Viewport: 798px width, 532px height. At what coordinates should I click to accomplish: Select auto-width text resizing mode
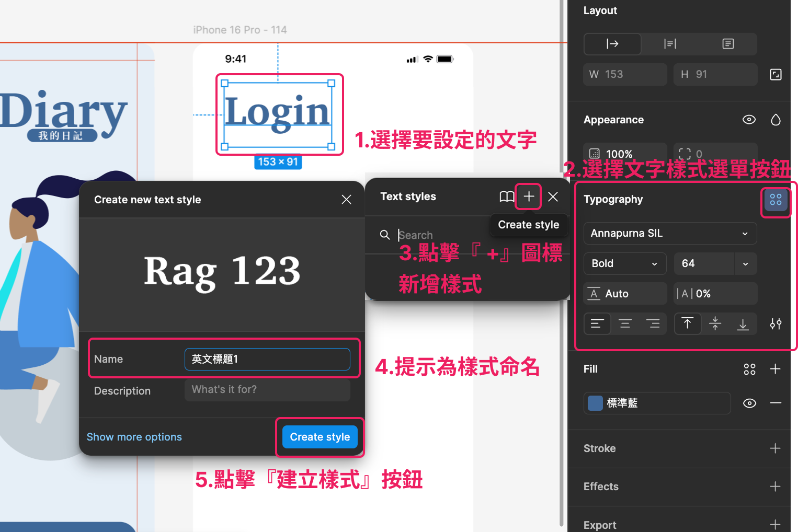point(612,44)
